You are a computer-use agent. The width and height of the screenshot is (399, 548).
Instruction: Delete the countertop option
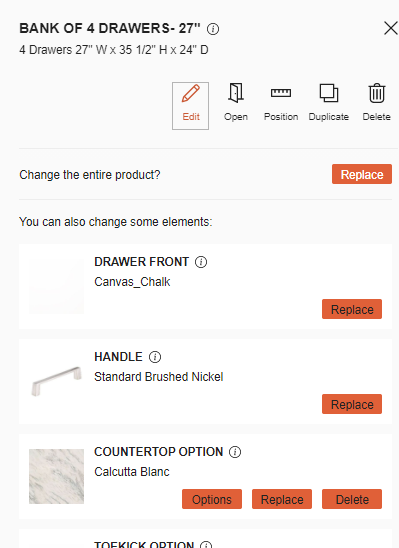tap(352, 499)
